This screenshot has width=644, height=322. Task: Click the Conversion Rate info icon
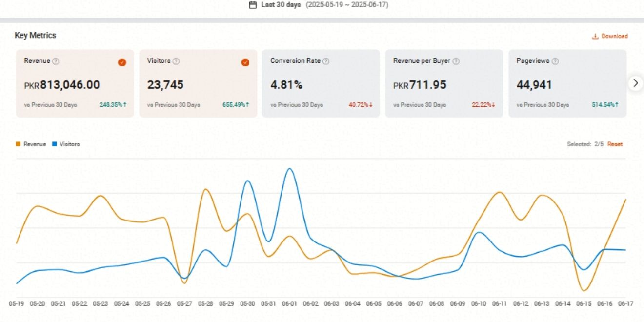point(326,61)
